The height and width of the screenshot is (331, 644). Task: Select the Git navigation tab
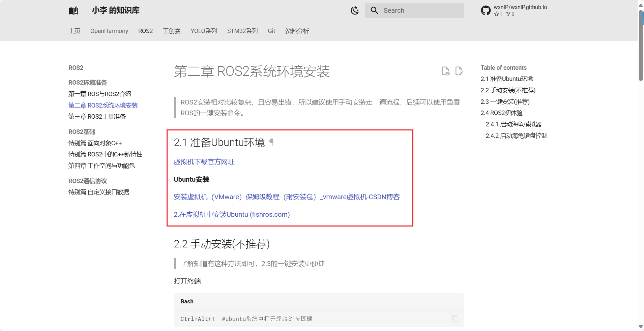[x=271, y=31]
